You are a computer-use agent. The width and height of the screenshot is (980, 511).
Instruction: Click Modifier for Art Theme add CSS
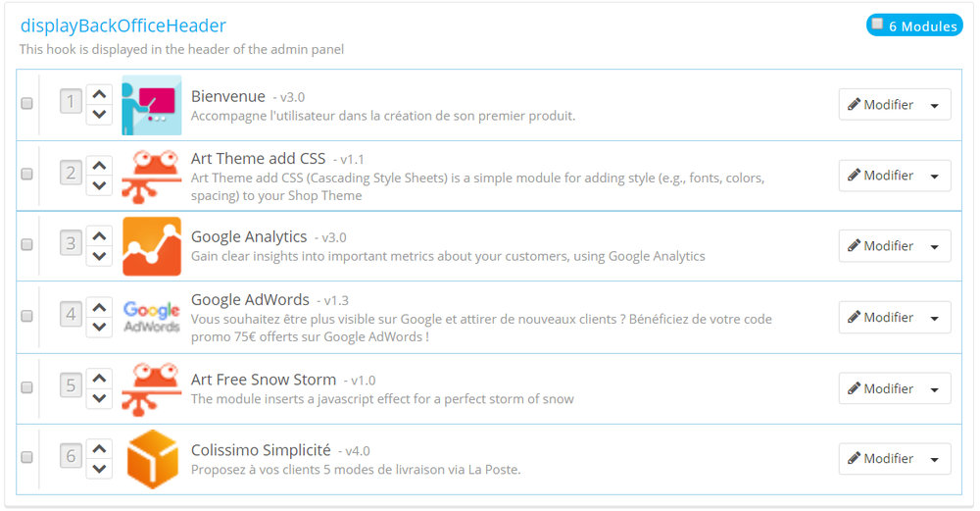coord(880,176)
